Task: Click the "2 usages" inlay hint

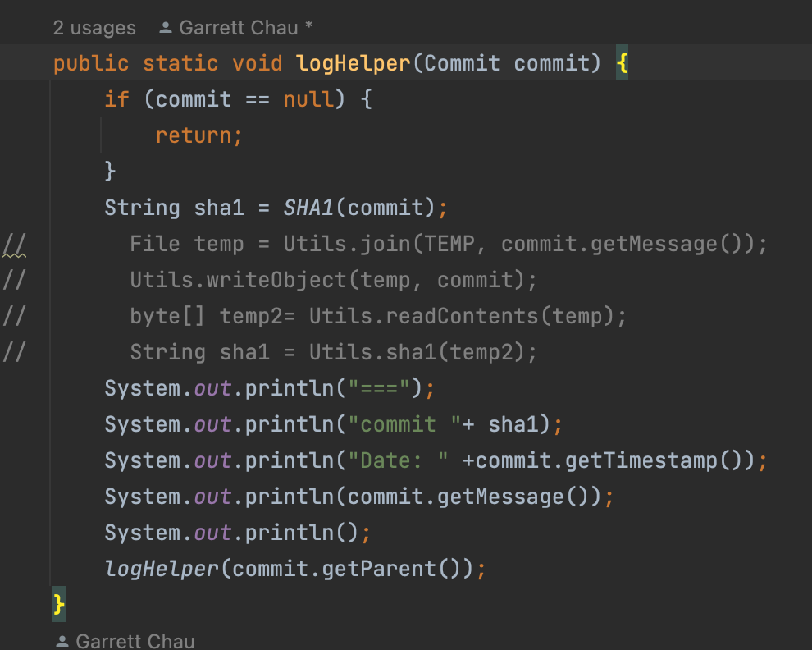Action: pyautogui.click(x=94, y=28)
